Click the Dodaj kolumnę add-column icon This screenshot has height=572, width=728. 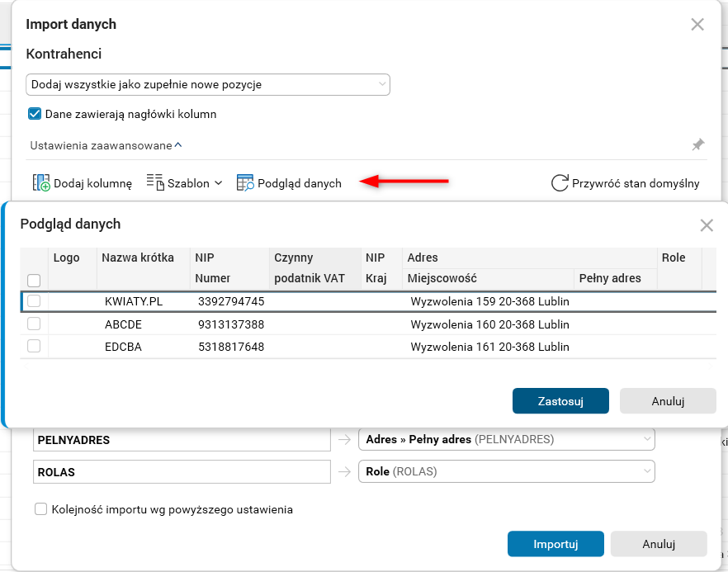point(41,183)
